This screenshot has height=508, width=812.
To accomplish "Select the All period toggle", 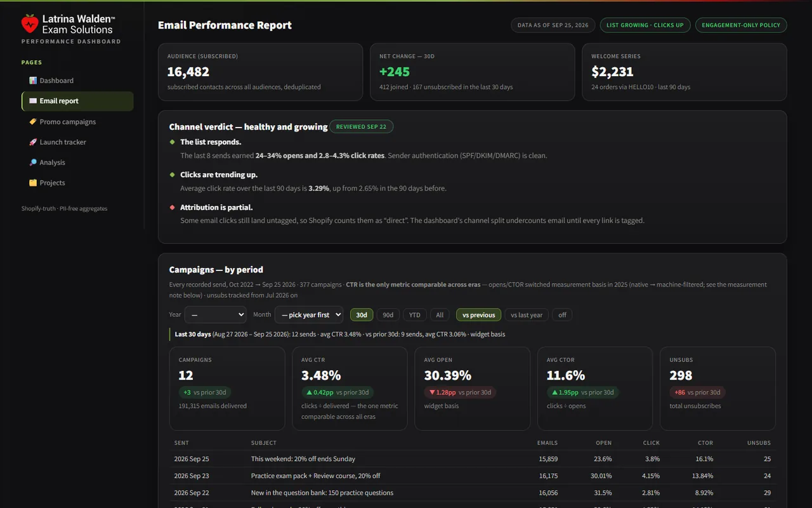I will pyautogui.click(x=440, y=315).
